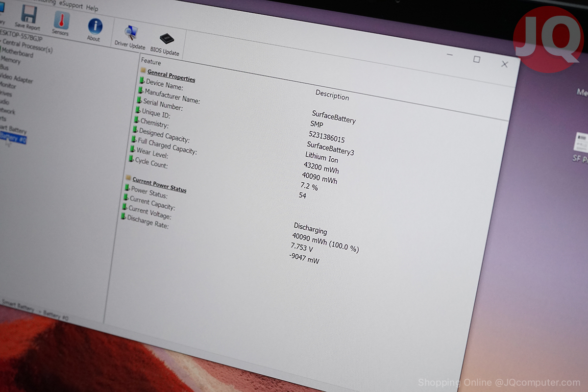Viewport: 588px width, 392px height.
Task: Open the Sensors thermometer icon
Action: (x=61, y=20)
